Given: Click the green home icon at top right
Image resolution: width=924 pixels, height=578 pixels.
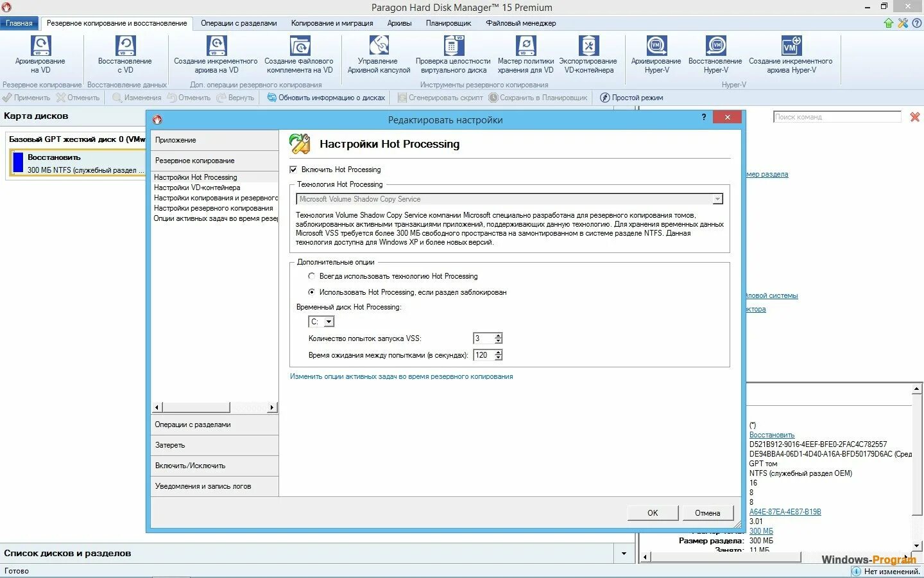Looking at the screenshot, I should click(889, 23).
